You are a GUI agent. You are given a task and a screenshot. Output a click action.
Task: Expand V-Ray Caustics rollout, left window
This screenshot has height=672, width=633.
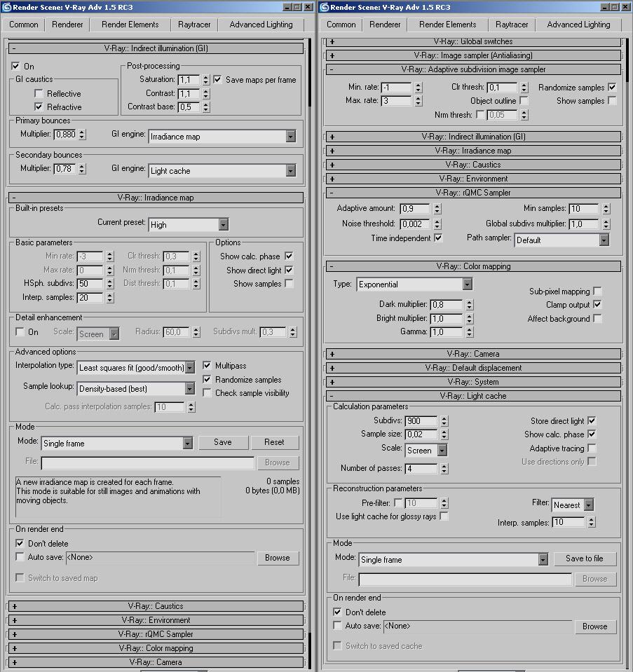coord(156,606)
